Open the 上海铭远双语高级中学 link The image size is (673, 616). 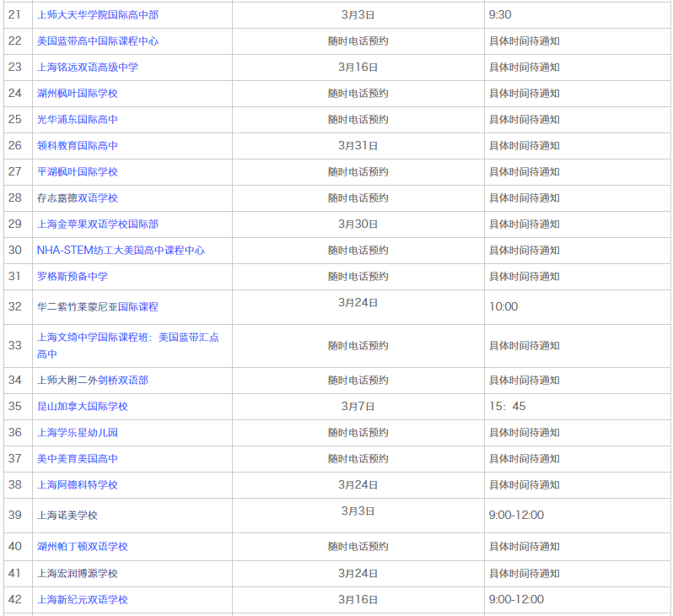click(88, 68)
